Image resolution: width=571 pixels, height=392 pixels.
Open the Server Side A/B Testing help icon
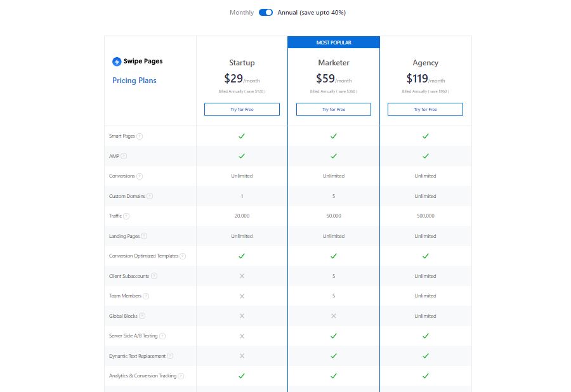[162, 336]
